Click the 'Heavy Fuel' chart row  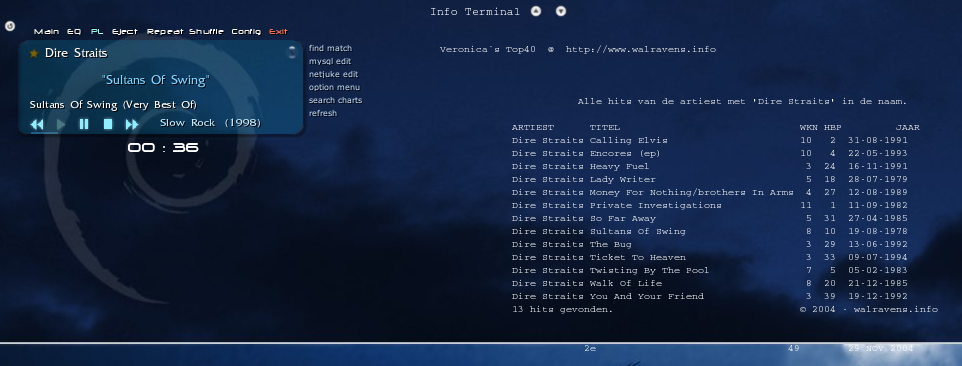click(x=710, y=166)
